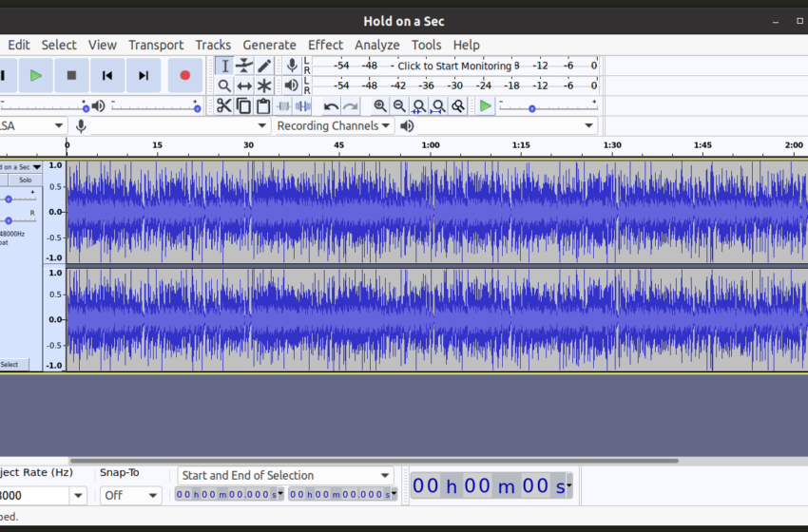
Task: Expand the recording device dropdown
Action: 261,125
